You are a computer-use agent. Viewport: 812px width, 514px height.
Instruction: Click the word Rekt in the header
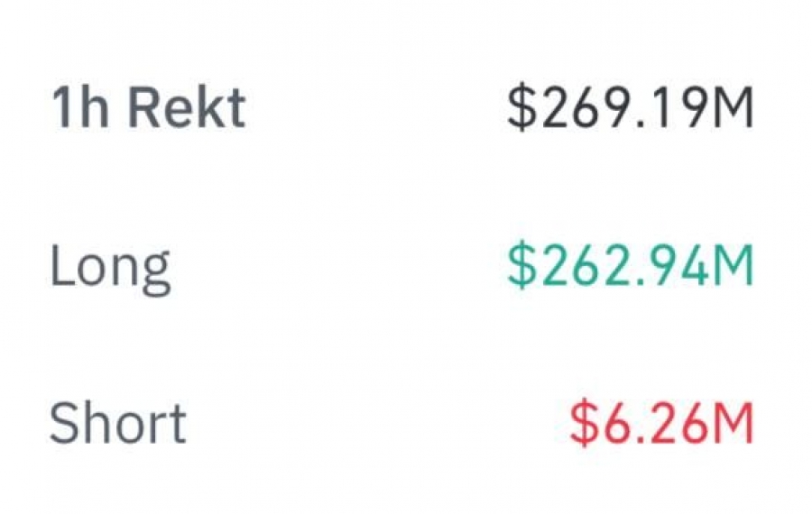pos(187,107)
